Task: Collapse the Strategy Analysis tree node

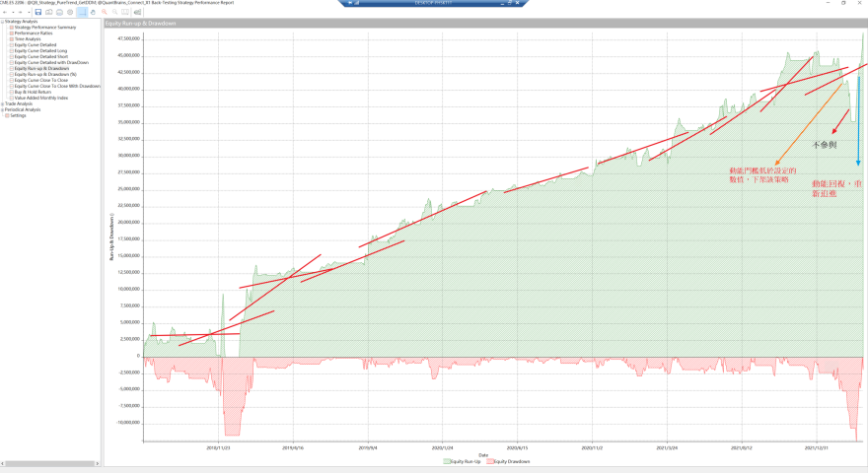Action: [3, 21]
